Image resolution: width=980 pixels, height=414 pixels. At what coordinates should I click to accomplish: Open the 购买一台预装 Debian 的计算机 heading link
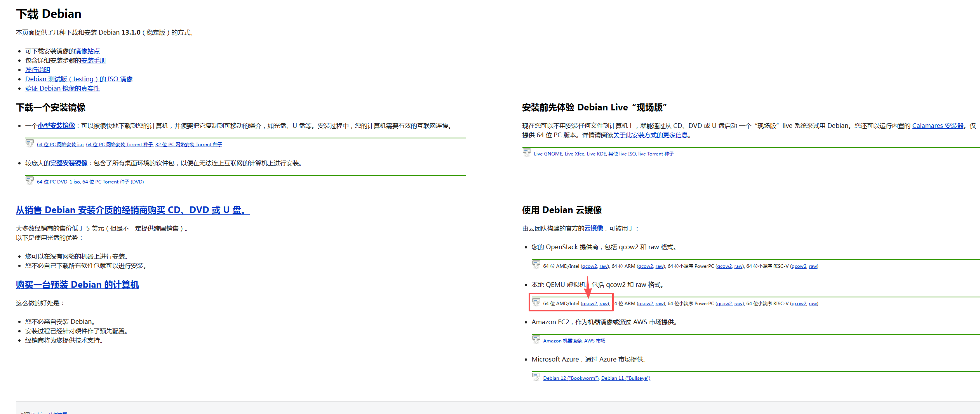click(x=77, y=285)
